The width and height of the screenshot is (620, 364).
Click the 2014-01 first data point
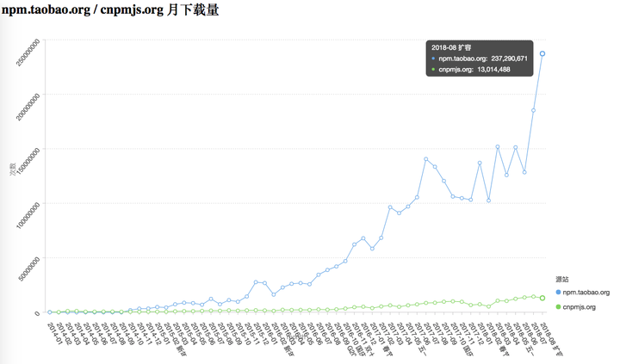click(x=50, y=312)
